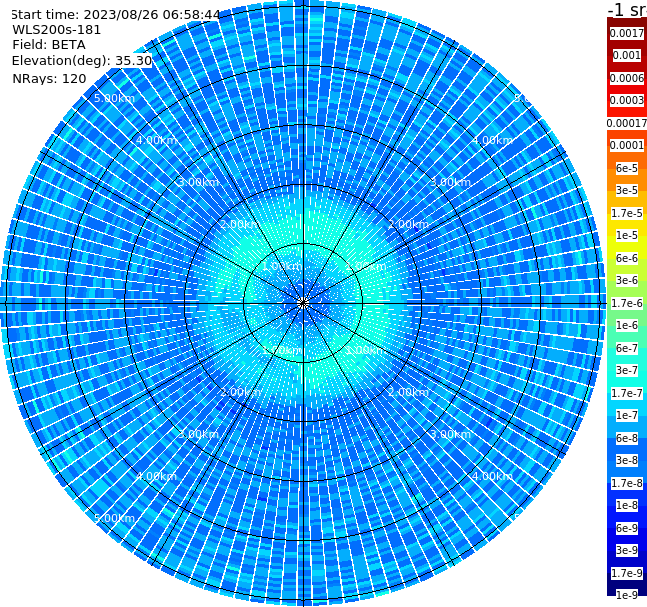This screenshot has height=607, width=647.
Task: Click the 0.0001 colorbar tick label
Action: coord(627,145)
